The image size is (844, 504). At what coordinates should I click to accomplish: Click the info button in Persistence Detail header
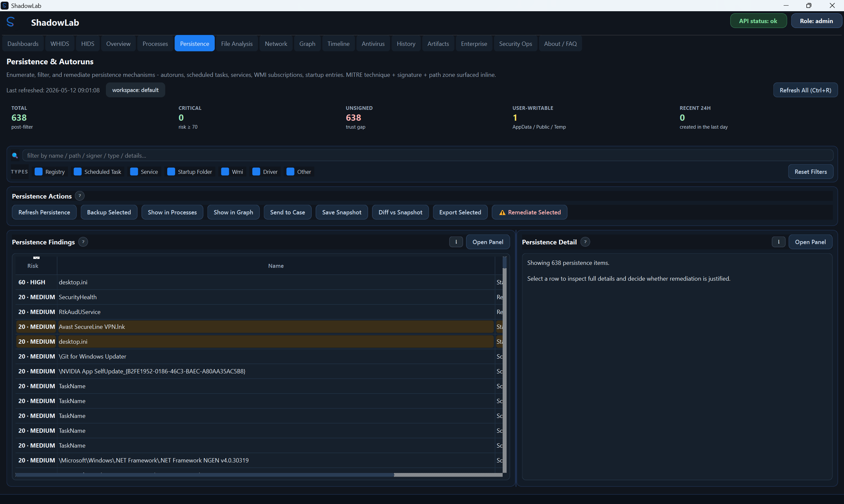[x=778, y=242]
